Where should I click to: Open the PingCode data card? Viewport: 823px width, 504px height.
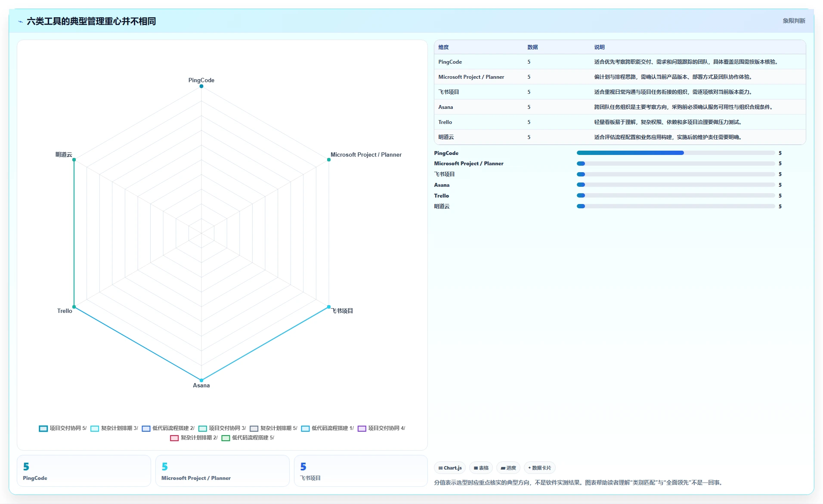[x=84, y=471]
